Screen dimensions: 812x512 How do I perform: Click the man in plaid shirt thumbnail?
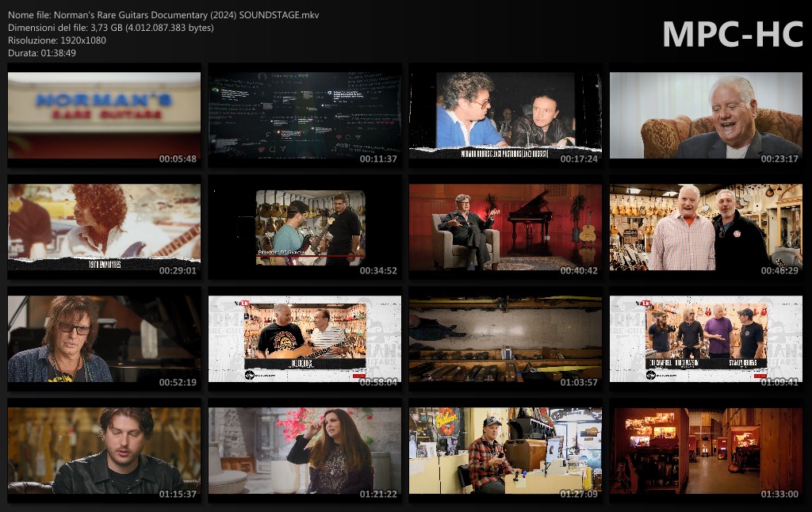click(x=505, y=451)
